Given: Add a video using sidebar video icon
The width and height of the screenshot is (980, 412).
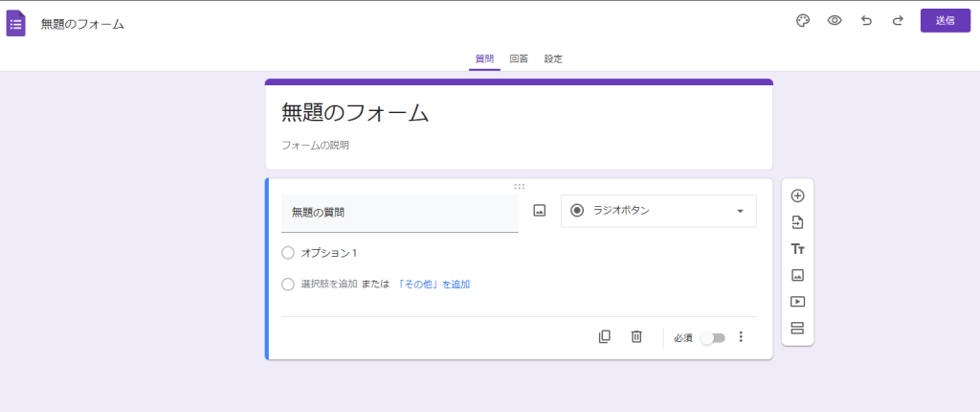Looking at the screenshot, I should (797, 301).
